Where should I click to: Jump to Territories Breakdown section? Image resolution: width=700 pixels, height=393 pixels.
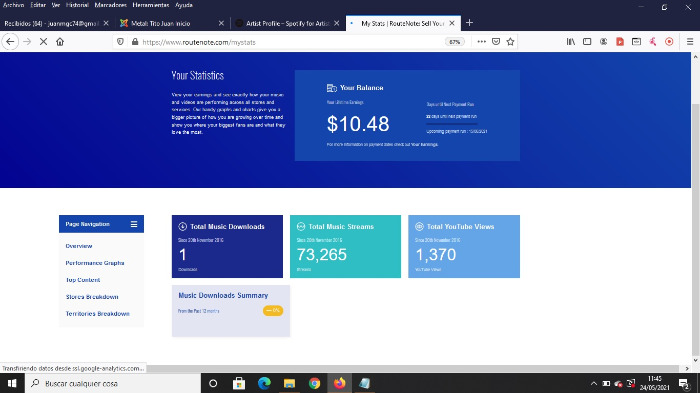coord(97,314)
